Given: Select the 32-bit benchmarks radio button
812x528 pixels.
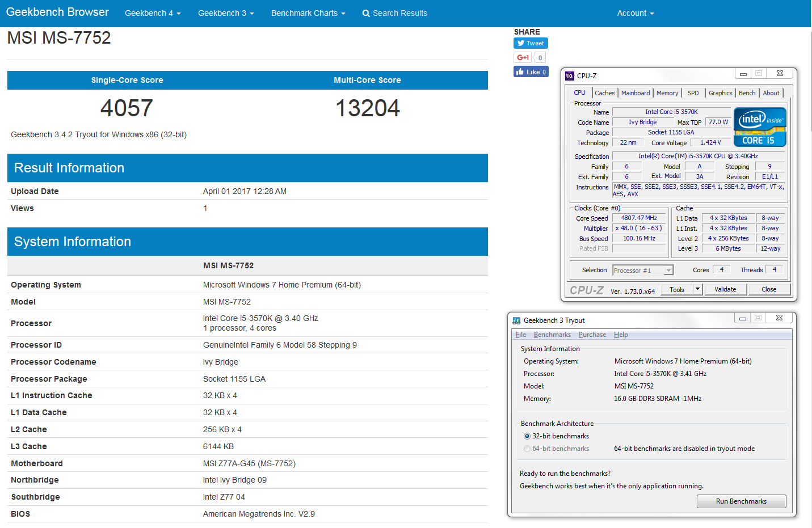Looking at the screenshot, I should (527, 436).
